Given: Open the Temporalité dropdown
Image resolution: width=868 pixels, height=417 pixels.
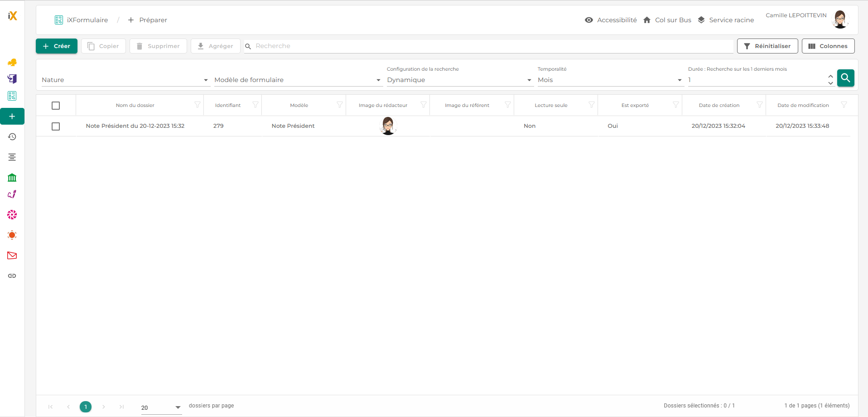Looking at the screenshot, I should (x=610, y=80).
